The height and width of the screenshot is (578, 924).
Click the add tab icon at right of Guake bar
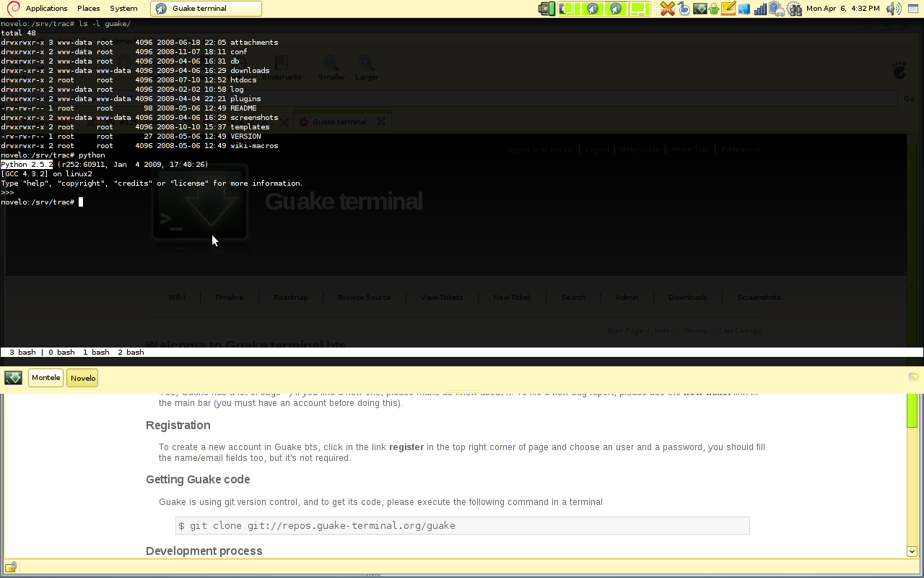pos(914,376)
